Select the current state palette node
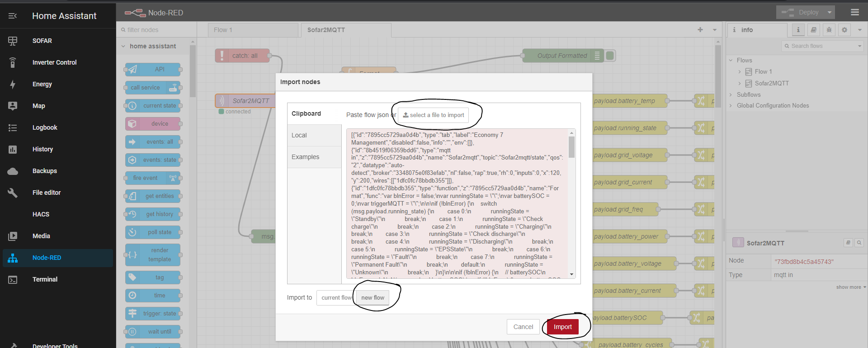This screenshot has height=348, width=868. pyautogui.click(x=153, y=105)
